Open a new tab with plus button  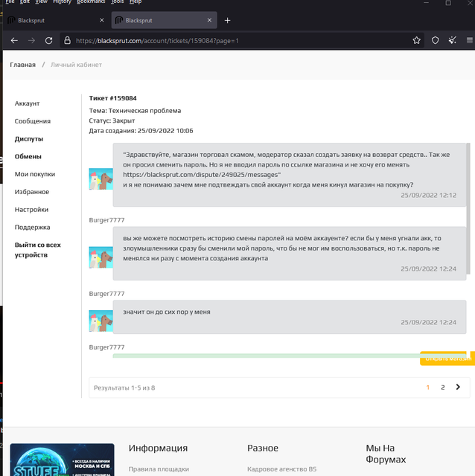click(x=227, y=20)
